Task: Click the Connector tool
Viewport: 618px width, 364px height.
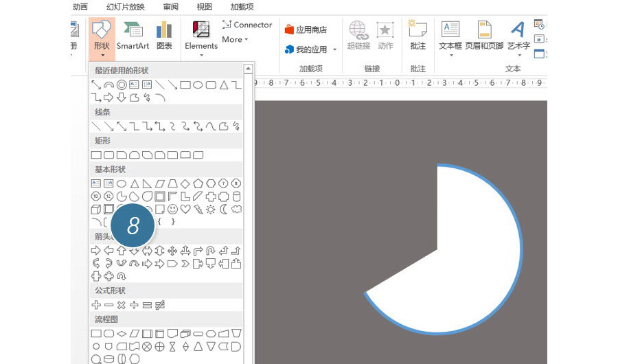Action: point(247,25)
